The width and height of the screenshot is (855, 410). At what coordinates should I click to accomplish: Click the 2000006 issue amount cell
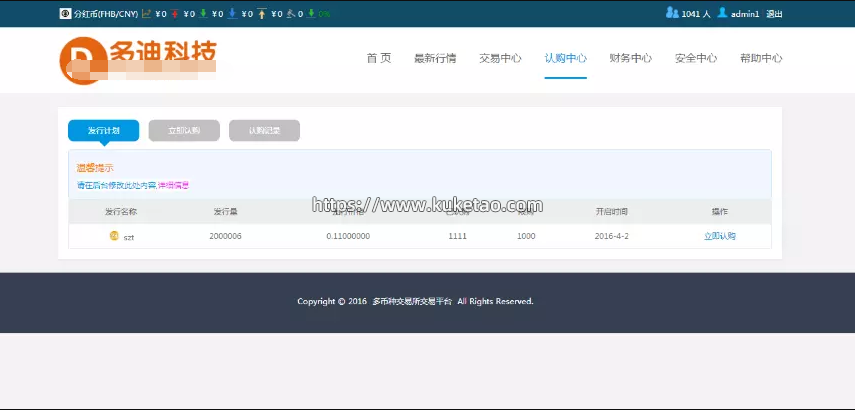[225, 236]
